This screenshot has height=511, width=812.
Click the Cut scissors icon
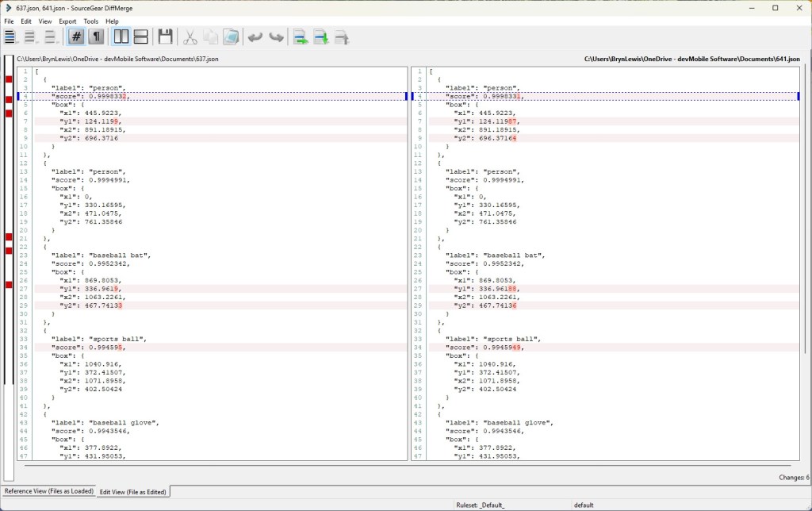(190, 36)
